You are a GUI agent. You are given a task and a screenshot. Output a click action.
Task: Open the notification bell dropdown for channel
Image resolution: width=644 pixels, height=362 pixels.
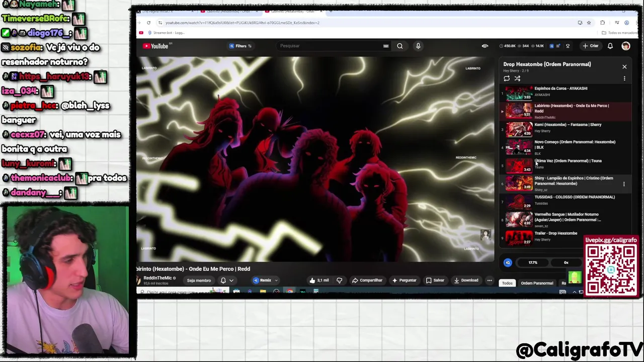[x=227, y=281]
